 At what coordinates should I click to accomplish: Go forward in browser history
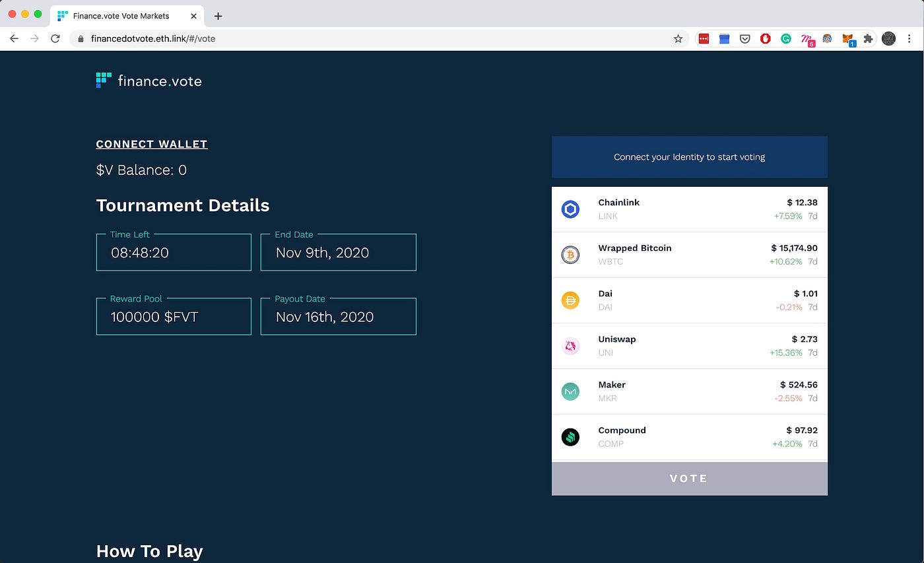(34, 39)
